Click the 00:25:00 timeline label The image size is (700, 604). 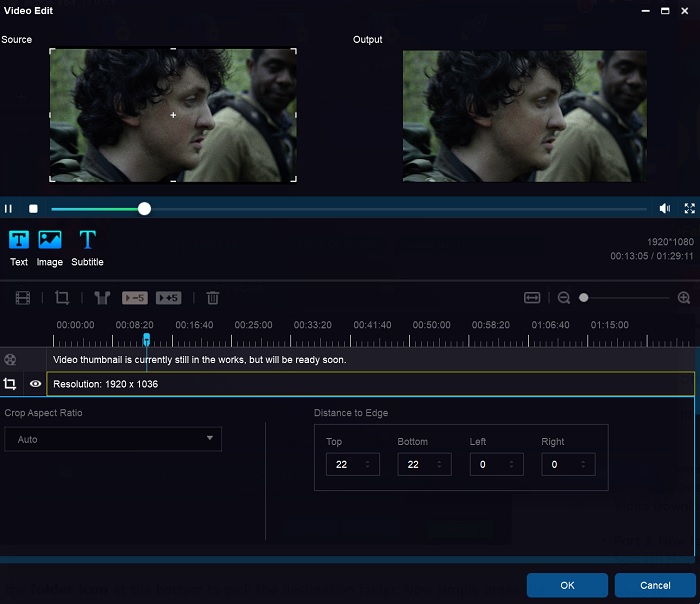click(x=253, y=325)
